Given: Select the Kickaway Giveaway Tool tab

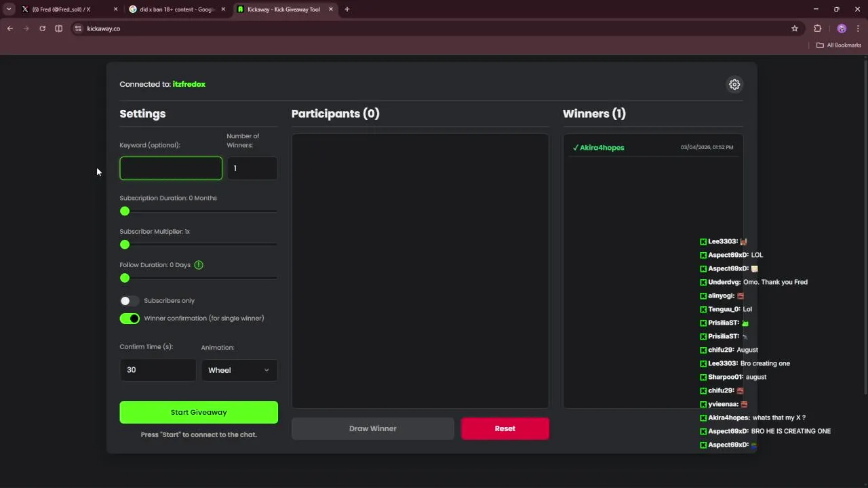Looking at the screenshot, I should click(x=284, y=9).
